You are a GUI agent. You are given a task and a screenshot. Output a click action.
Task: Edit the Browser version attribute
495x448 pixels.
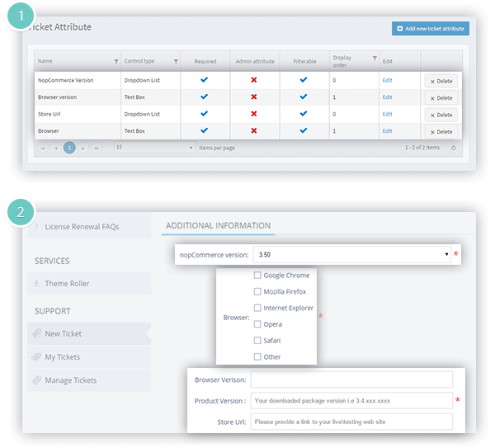tap(387, 97)
